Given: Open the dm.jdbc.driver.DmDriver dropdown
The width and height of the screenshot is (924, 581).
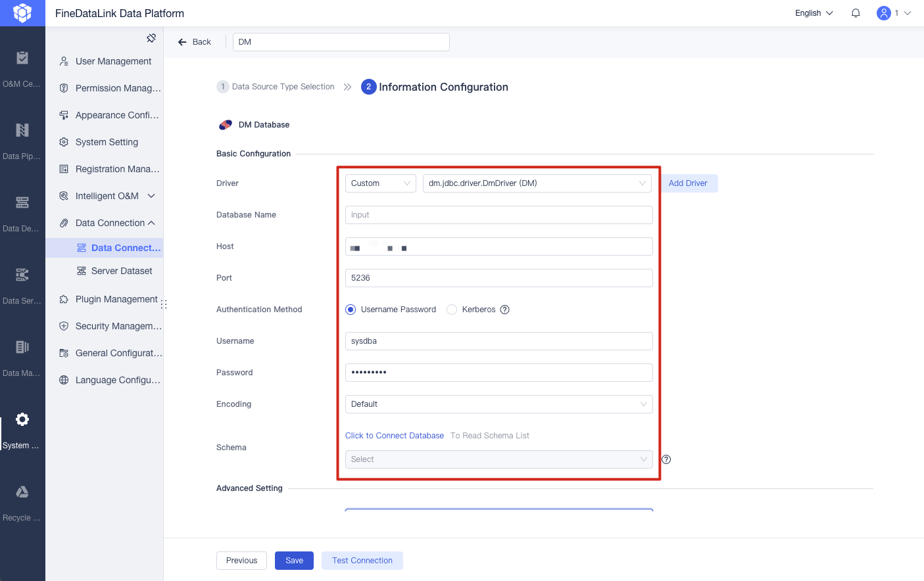Looking at the screenshot, I should [x=537, y=183].
